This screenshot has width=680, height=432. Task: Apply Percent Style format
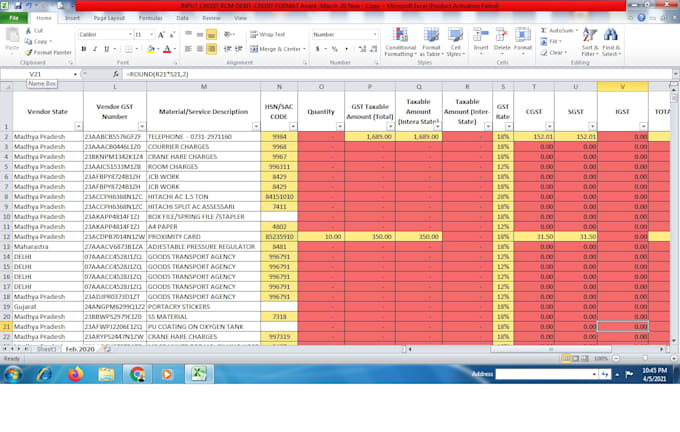click(334, 49)
